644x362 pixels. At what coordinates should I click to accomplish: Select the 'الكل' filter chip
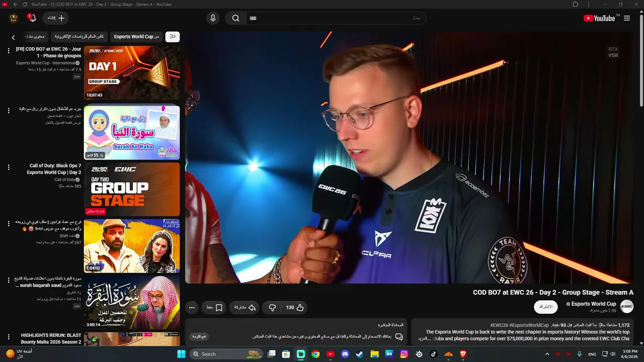[173, 37]
